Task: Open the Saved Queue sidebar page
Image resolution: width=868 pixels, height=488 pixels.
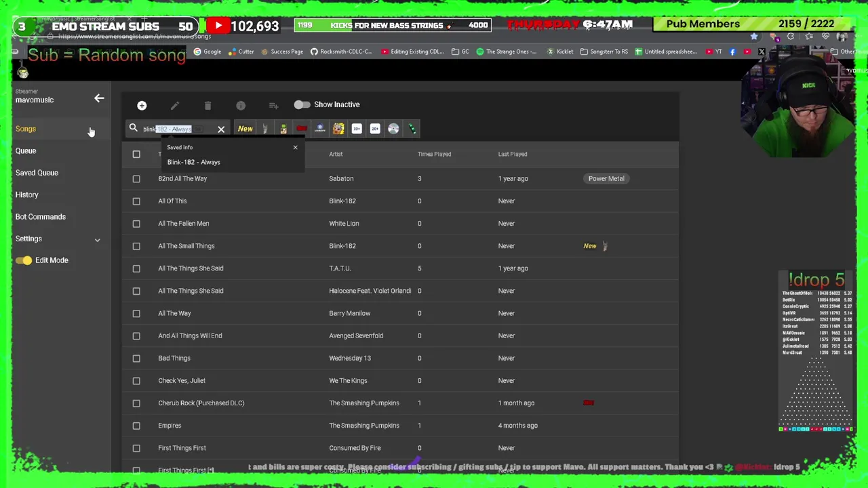Action: [37, 173]
